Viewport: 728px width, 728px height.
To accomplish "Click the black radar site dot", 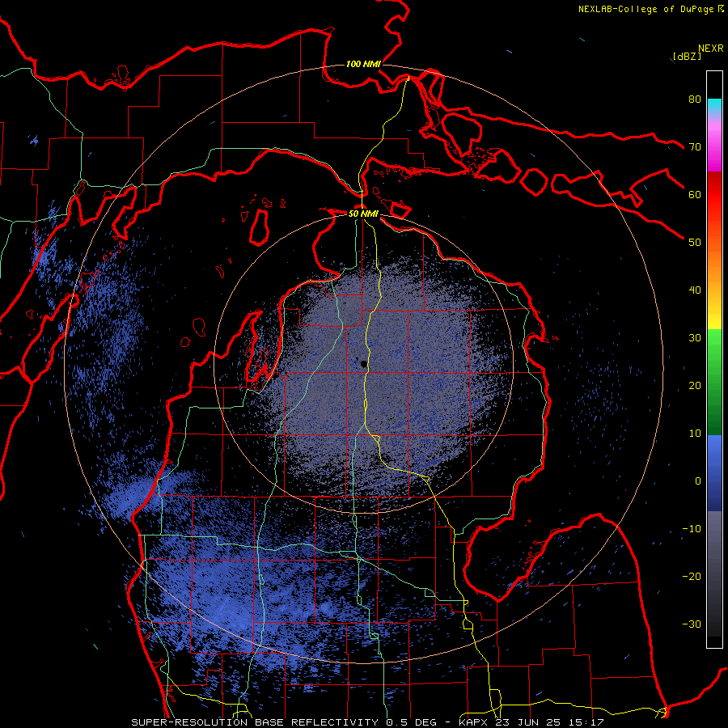I will [x=363, y=365].
